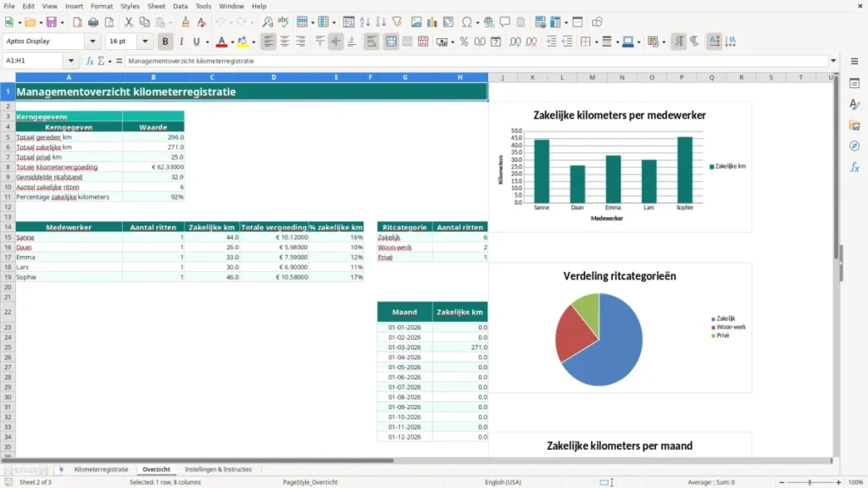868x488 pixels.
Task: Toggle Italic formatting
Action: (x=181, y=42)
